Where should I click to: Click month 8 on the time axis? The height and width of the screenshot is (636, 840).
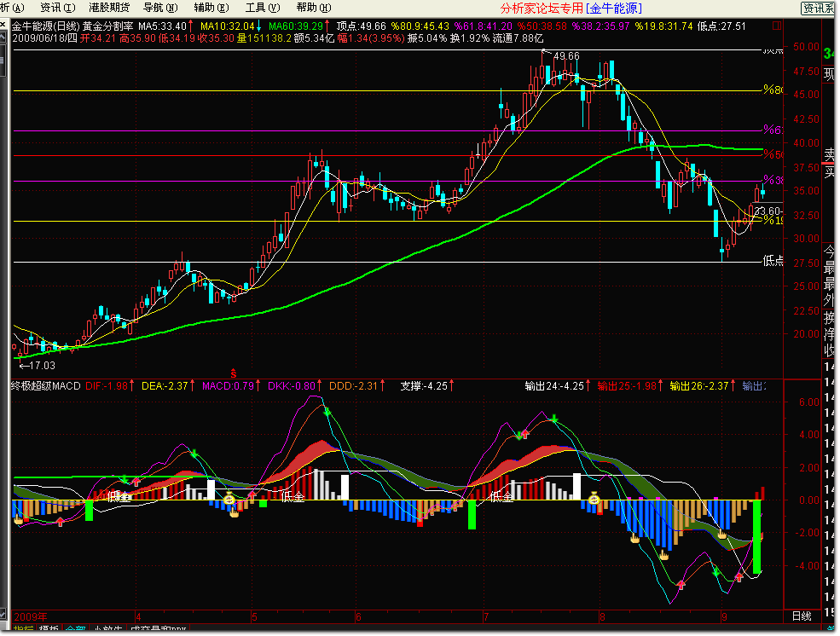click(602, 616)
